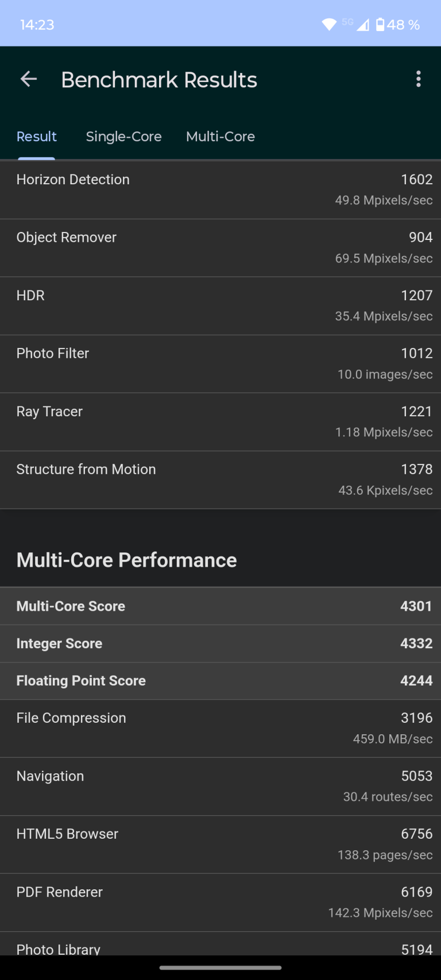Tap the Horizon Detection result row
This screenshot has width=441, height=980.
(220, 189)
